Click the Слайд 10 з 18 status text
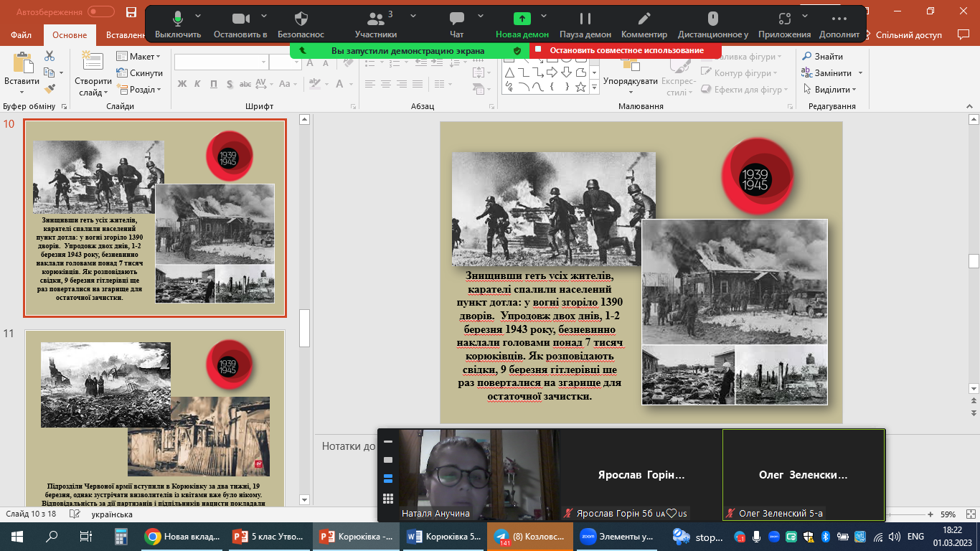The image size is (980, 551). [x=31, y=514]
